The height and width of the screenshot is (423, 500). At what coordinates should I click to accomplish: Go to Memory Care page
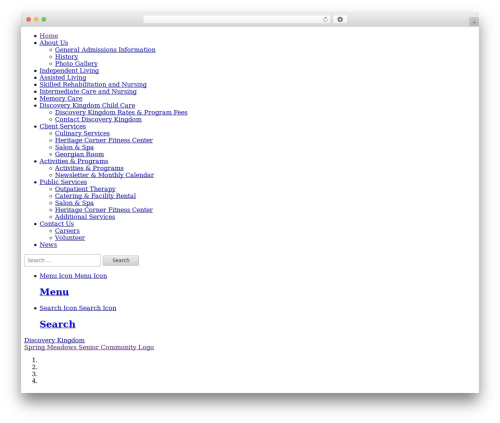point(61,98)
